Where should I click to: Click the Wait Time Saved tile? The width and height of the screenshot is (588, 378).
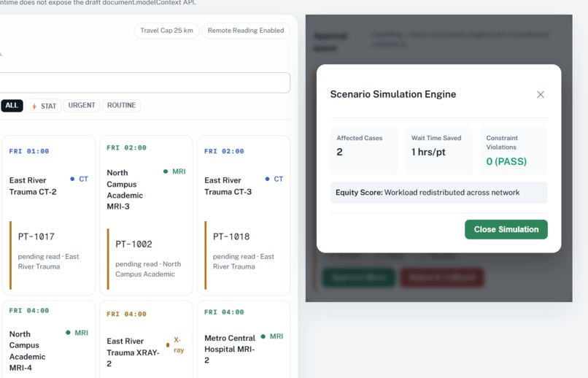click(438, 151)
